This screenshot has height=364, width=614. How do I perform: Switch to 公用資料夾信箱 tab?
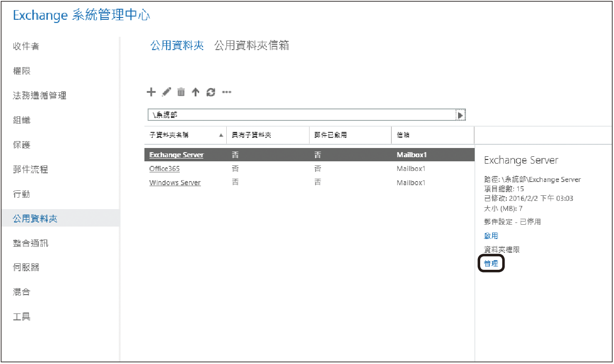252,45
